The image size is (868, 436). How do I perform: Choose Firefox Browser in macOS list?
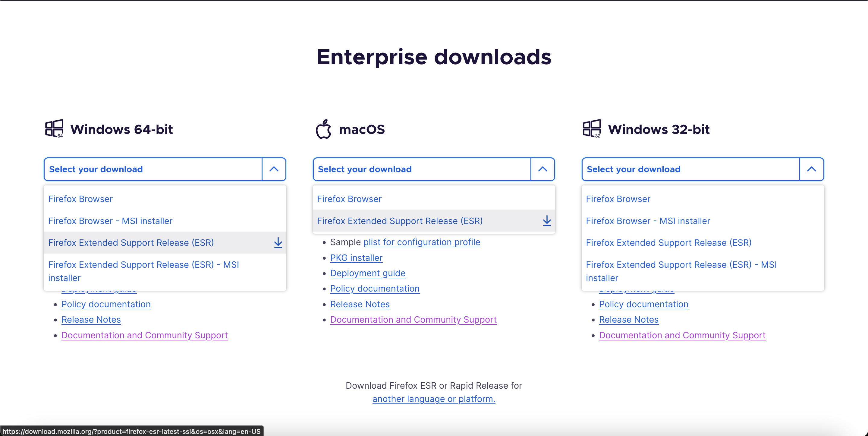434,199
